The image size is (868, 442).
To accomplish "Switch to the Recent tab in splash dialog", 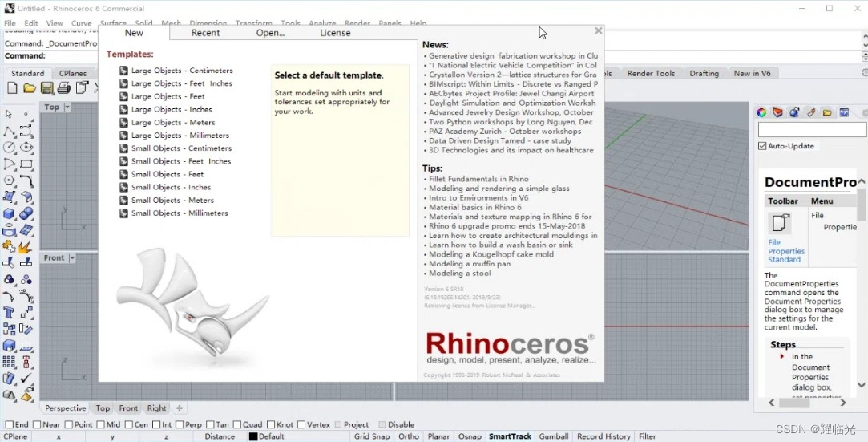I will pos(205,33).
